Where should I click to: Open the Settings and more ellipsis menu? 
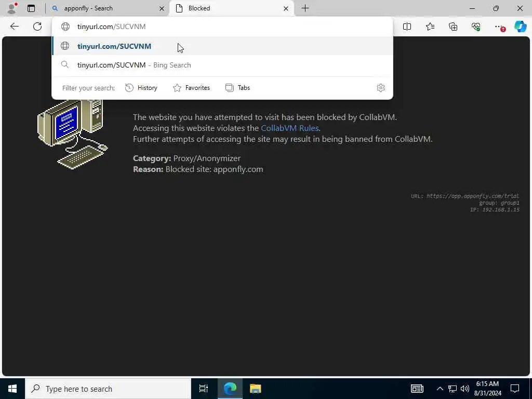[x=499, y=26]
